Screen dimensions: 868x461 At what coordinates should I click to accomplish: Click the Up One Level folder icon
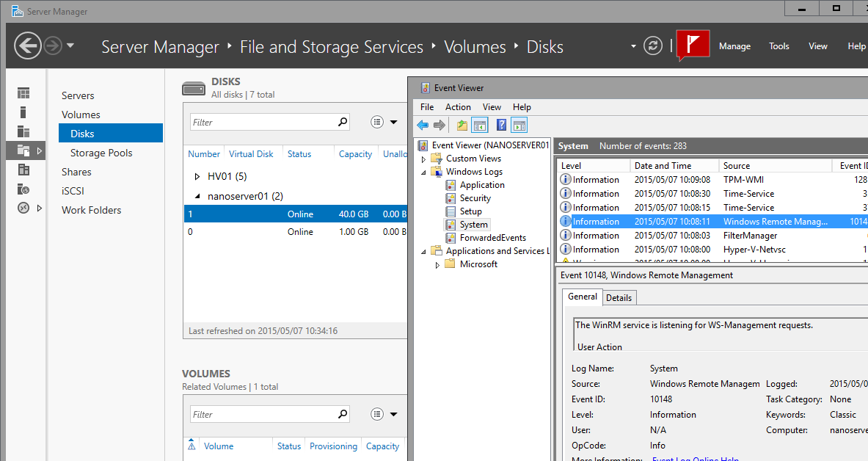pos(462,125)
